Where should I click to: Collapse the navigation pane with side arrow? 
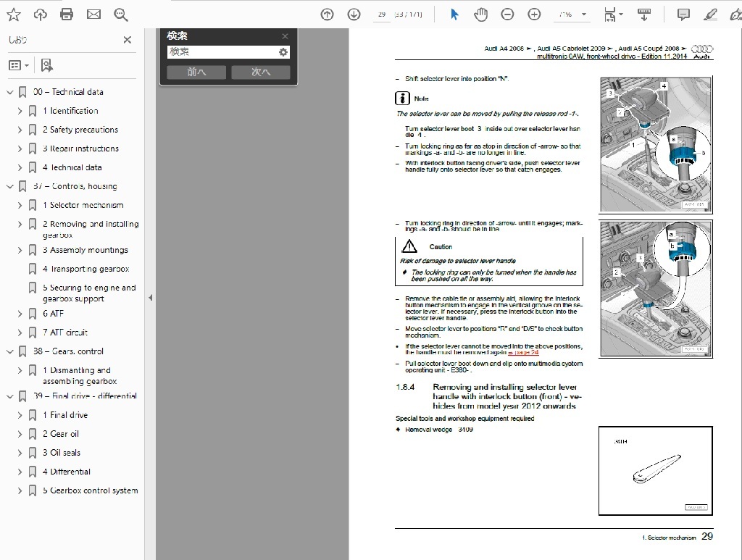[150, 298]
